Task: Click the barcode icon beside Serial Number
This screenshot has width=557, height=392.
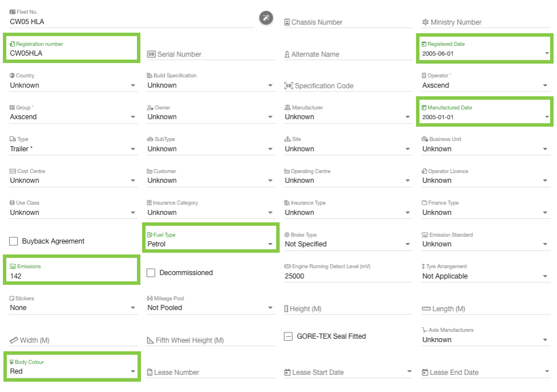Action: click(151, 54)
